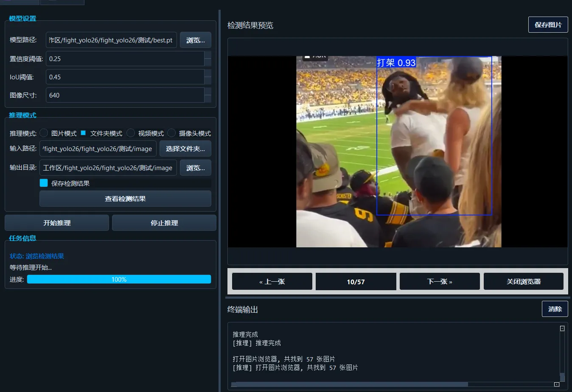Close the viewer with 关闭浏览器 button
This screenshot has height=392, width=572.
pos(524,281)
